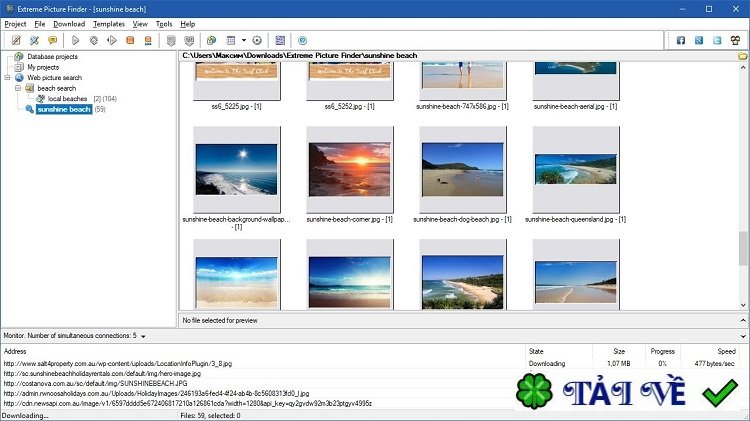
Task: Click the Facebook share icon
Action: [681, 41]
